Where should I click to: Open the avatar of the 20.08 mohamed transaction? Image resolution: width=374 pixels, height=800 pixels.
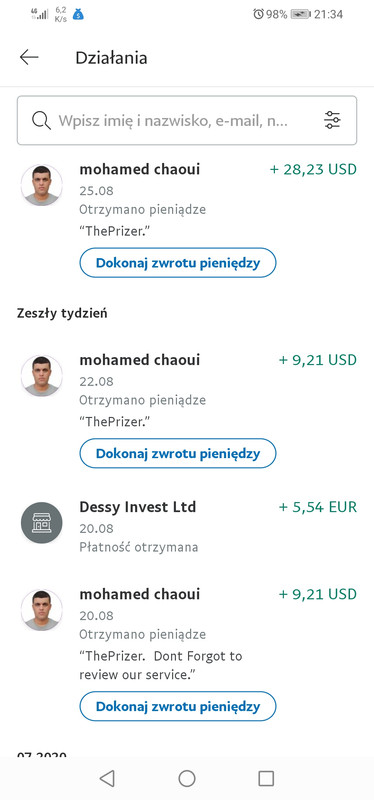tap(42, 610)
